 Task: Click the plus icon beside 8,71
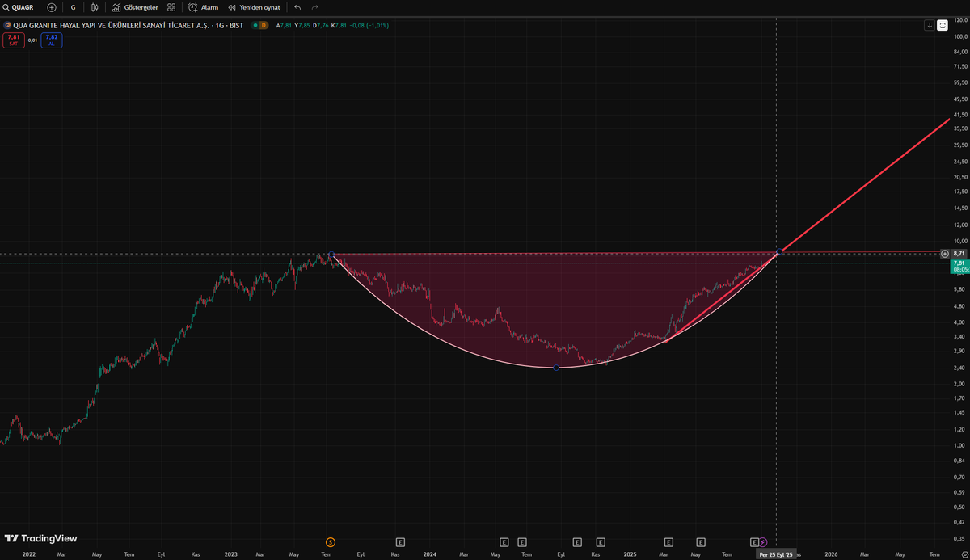pyautogui.click(x=945, y=254)
